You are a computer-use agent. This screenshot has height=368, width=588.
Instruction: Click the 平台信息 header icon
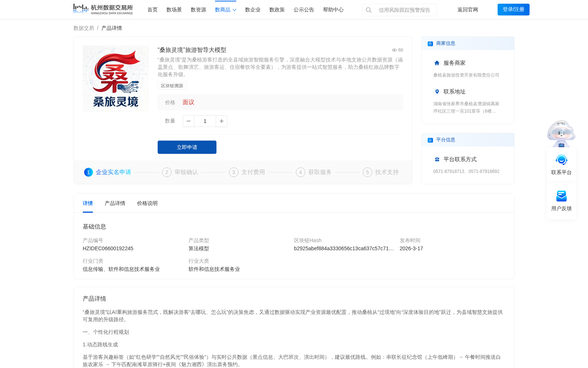pyautogui.click(x=430, y=140)
